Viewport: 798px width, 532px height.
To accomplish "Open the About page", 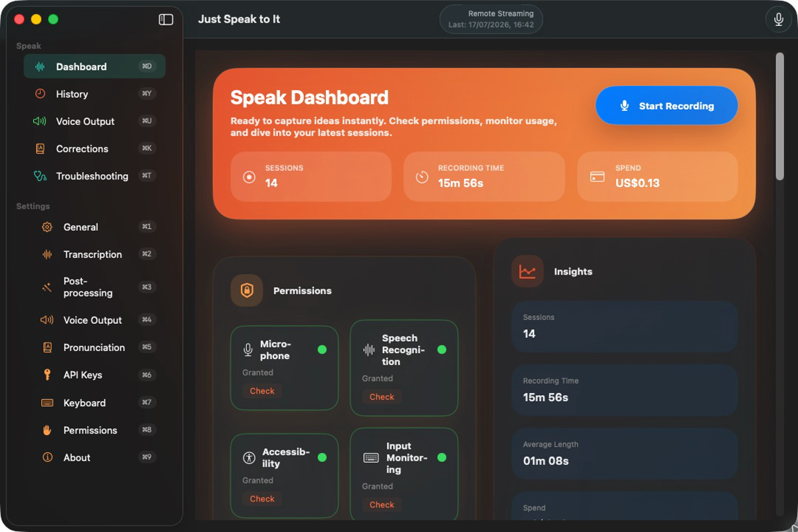I will [x=94, y=458].
